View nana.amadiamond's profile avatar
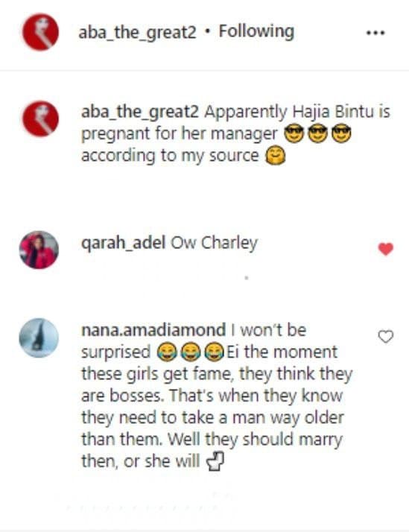The width and height of the screenshot is (409, 532). [39, 338]
